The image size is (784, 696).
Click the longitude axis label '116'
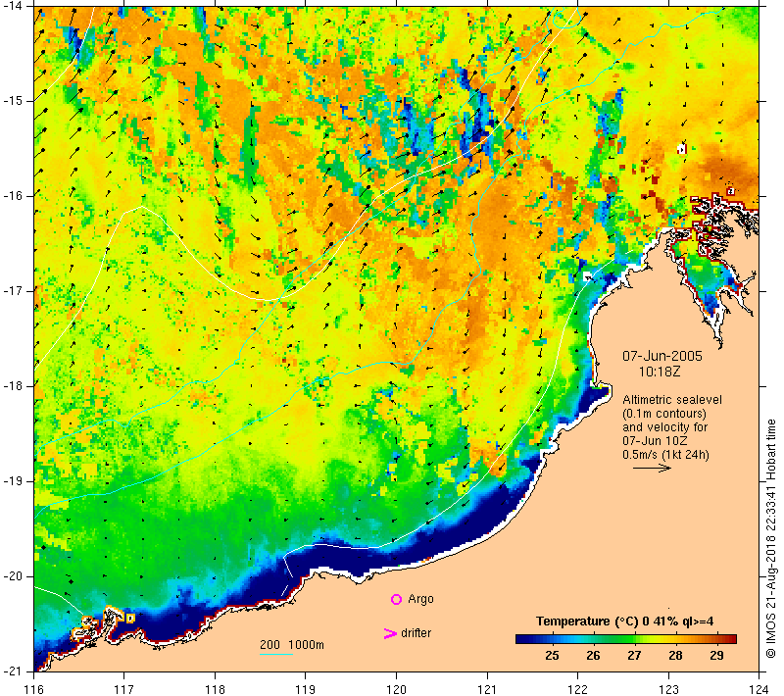[33, 689]
